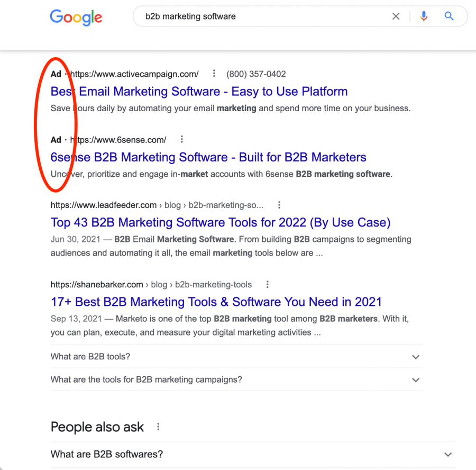Click the shanebarker.com breadcrumb URL

coord(151,284)
